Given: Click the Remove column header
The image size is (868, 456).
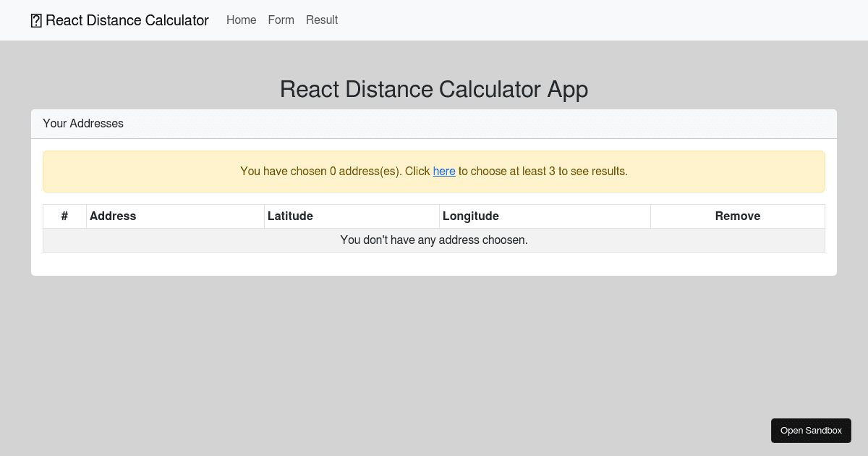Looking at the screenshot, I should (738, 216).
